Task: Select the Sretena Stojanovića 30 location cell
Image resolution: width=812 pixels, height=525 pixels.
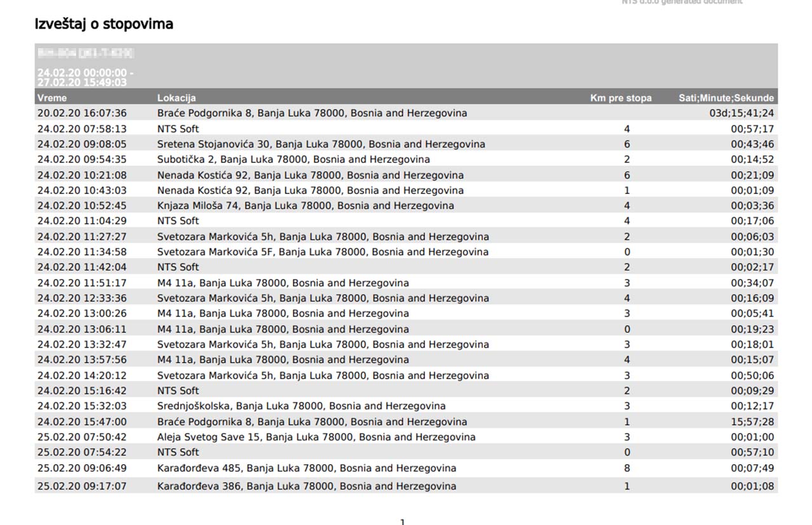Action: (x=321, y=144)
